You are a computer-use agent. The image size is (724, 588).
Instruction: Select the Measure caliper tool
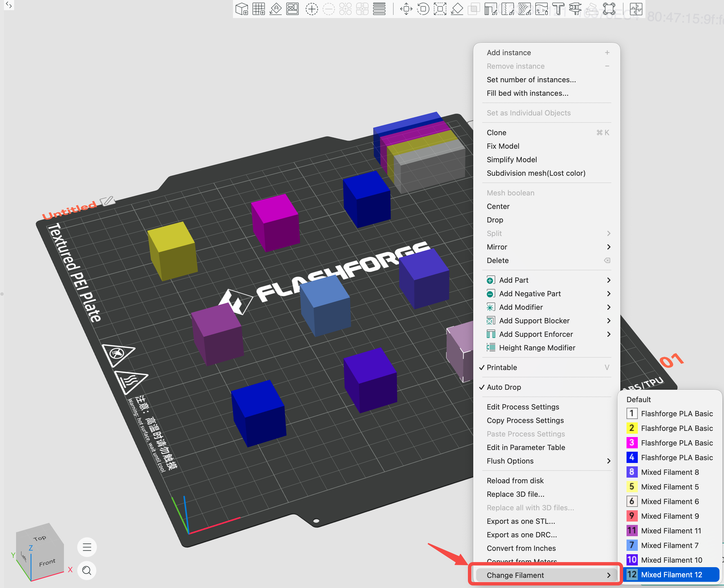point(575,9)
